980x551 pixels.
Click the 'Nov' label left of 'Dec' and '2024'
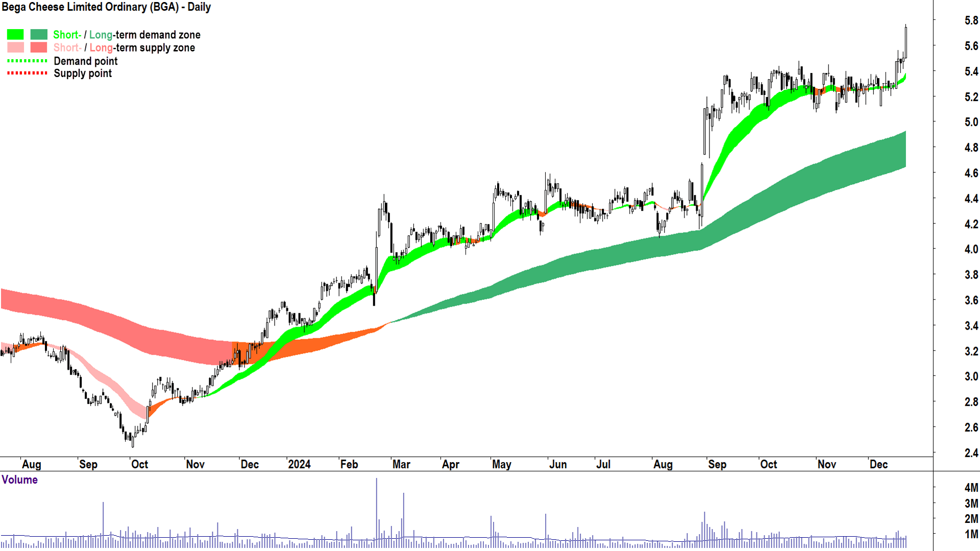coord(195,464)
